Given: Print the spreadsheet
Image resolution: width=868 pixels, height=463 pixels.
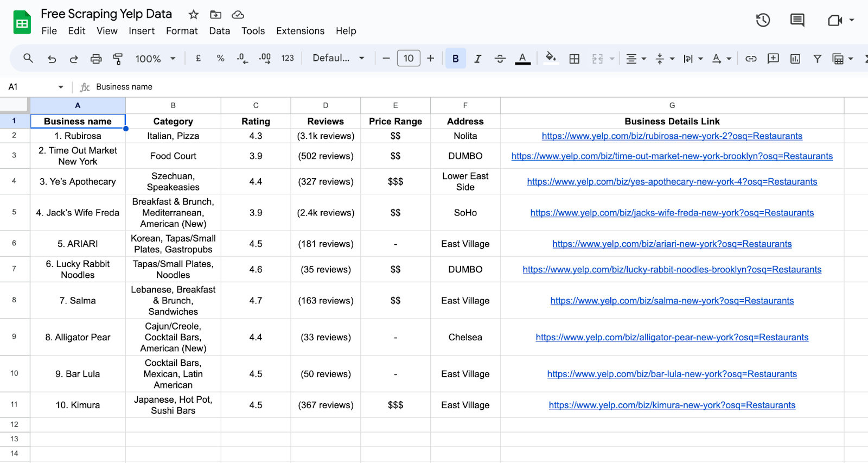Looking at the screenshot, I should click(96, 59).
